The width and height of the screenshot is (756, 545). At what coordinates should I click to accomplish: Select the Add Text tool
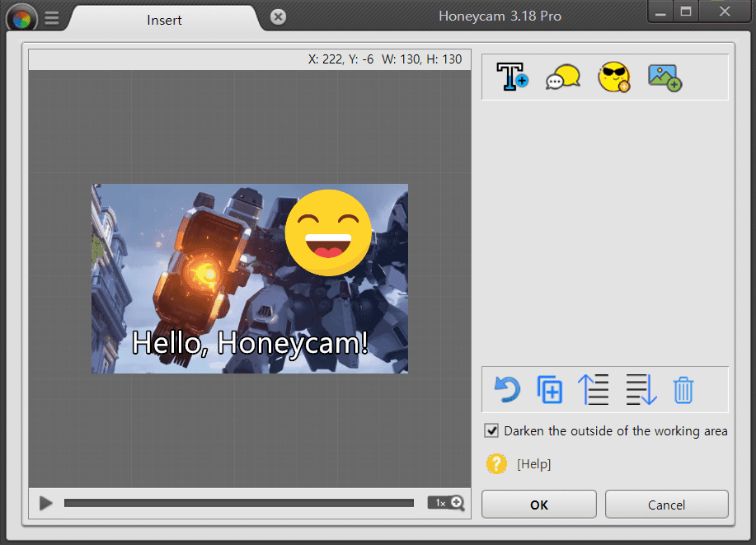[x=512, y=76]
